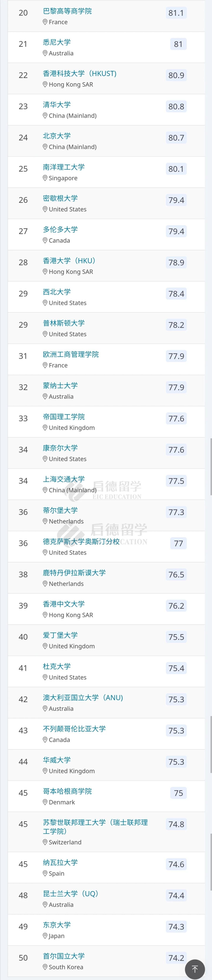The image size is (212, 980).
Task: Click the 81.1 score badge
Action: [x=176, y=13]
